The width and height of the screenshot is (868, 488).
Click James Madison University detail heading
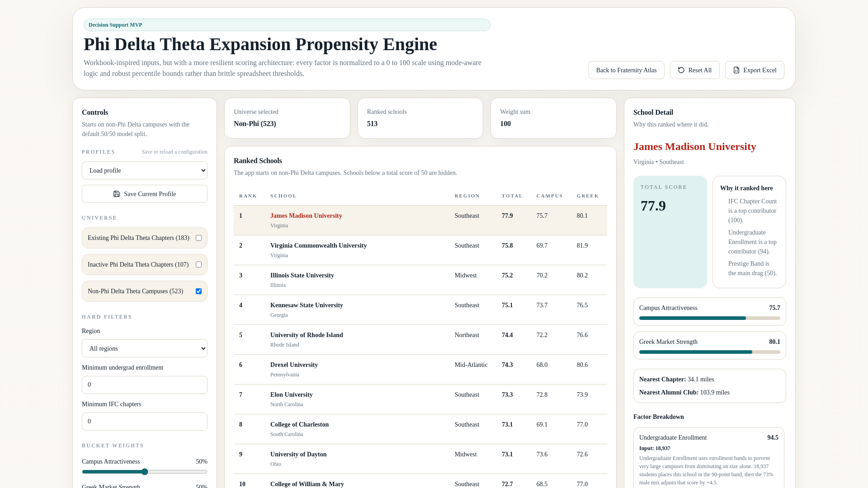click(695, 146)
